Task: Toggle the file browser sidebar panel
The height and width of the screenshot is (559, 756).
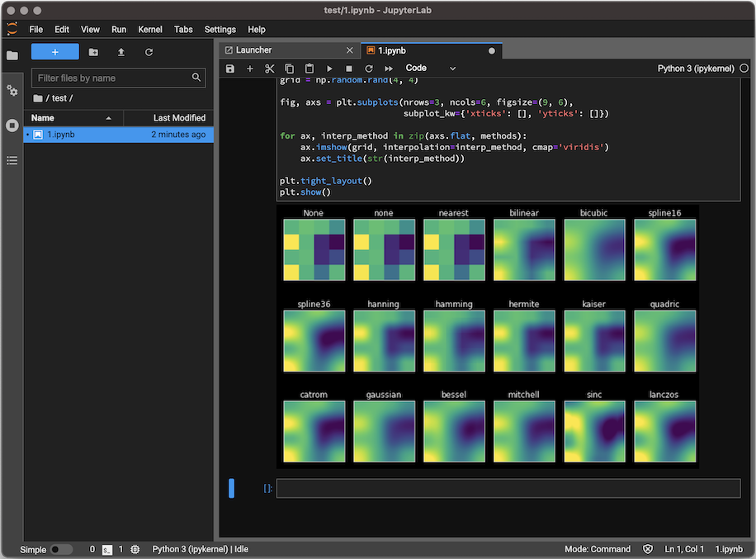Action: 12,56
